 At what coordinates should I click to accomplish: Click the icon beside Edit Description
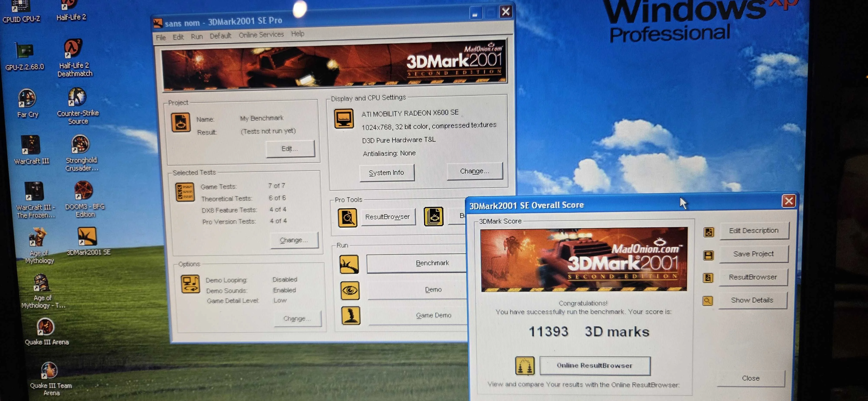coord(708,232)
